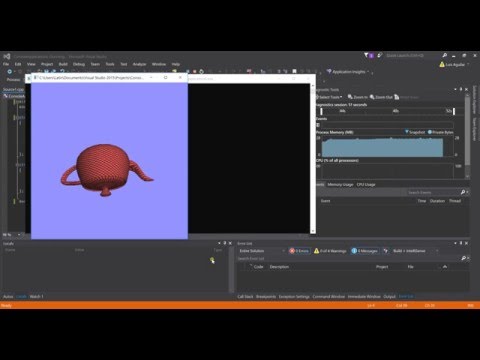Image resolution: width=480 pixels, height=360 pixels.
Task: Toggle the Warnings filter
Action: (330, 251)
